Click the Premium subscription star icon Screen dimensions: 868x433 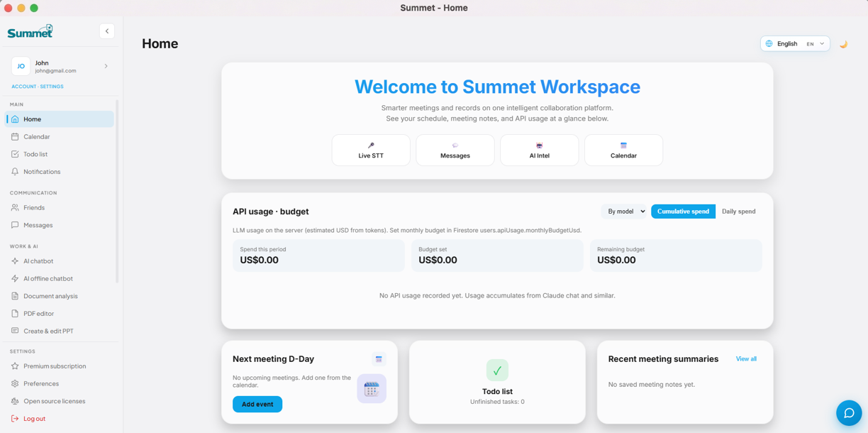[15, 366]
